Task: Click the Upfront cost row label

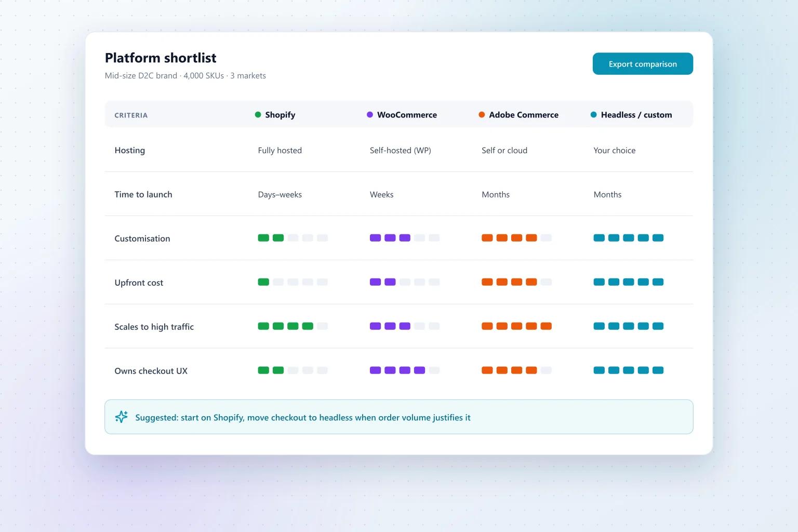Action: (139, 283)
